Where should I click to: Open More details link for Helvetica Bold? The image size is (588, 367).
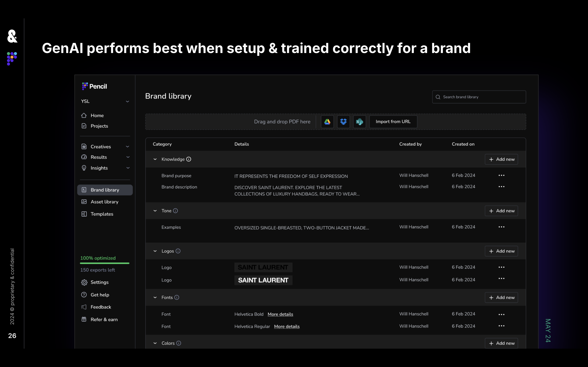(280, 314)
